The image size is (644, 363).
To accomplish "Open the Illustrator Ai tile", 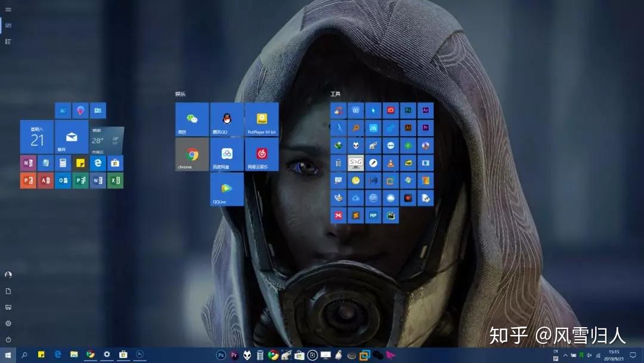I will tap(408, 128).
